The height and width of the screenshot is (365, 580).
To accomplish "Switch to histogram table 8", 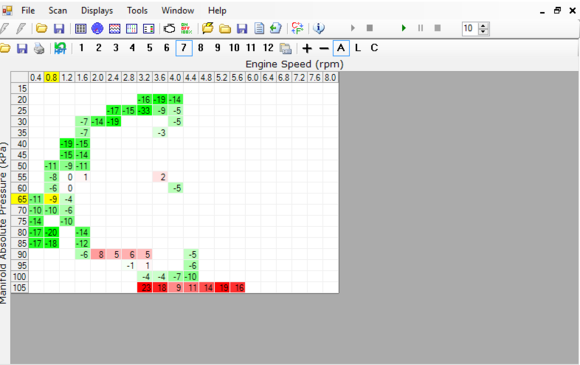I will 200,48.
